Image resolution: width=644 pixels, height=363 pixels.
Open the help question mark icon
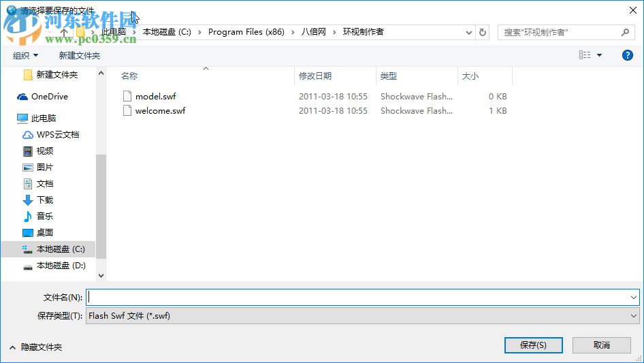[627, 55]
